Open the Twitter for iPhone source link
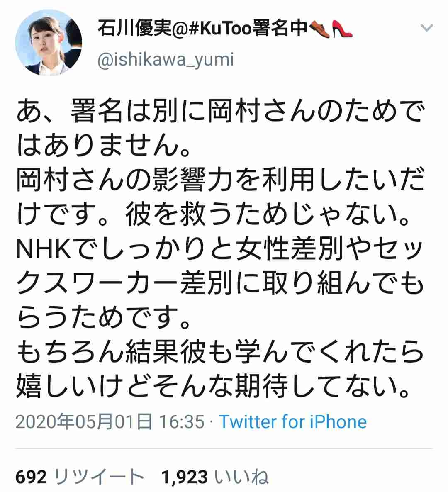448x492 pixels. tap(293, 421)
